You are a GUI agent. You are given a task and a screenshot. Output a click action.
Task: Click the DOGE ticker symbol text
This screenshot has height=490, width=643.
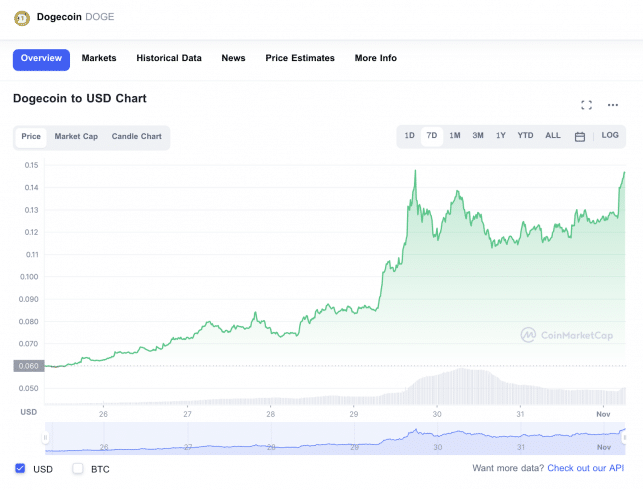pyautogui.click(x=100, y=17)
